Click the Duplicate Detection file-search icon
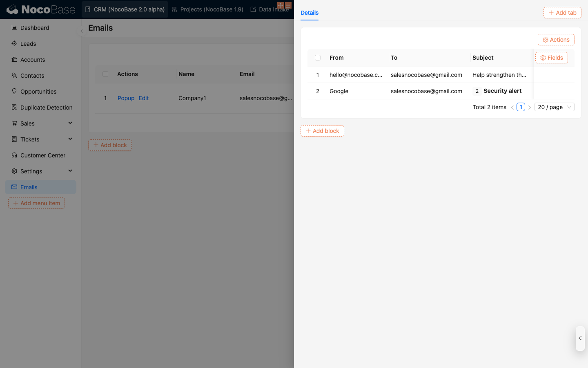Image resolution: width=588 pixels, height=368 pixels. (14, 108)
